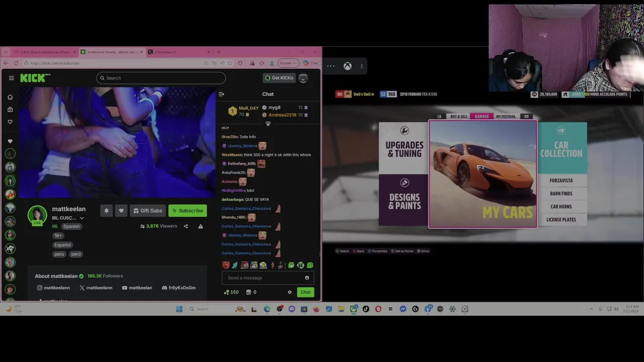Collapse the chat panel with the arrow icon
Viewport: 644px width, 362px height.
(x=221, y=94)
